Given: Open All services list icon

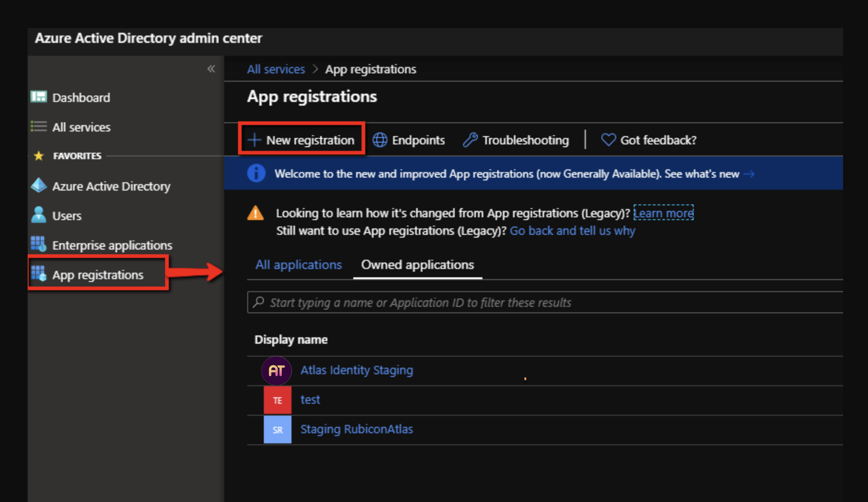Looking at the screenshot, I should pos(39,126).
